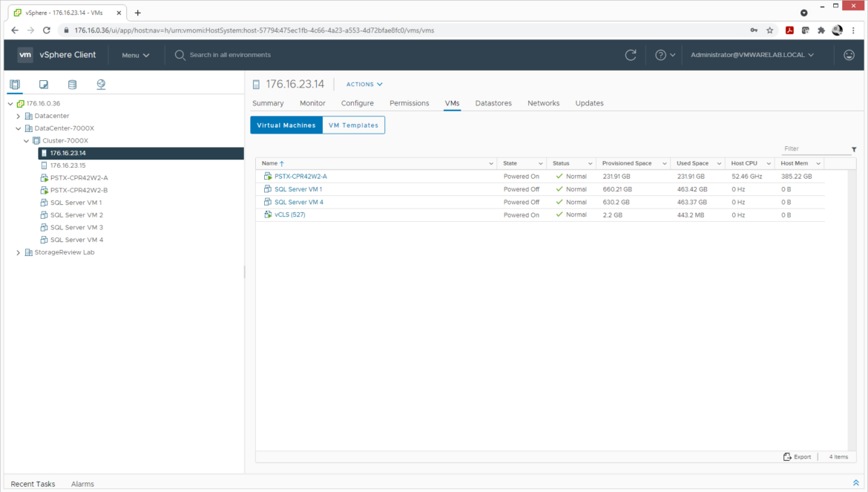This screenshot has width=868, height=492.
Task: Bookmark this page with star icon
Action: pos(769,30)
